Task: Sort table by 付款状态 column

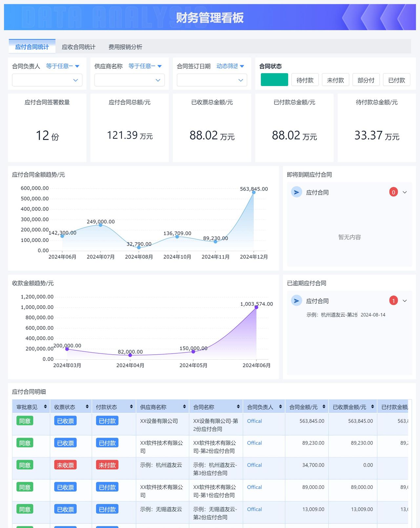Action: [131, 407]
